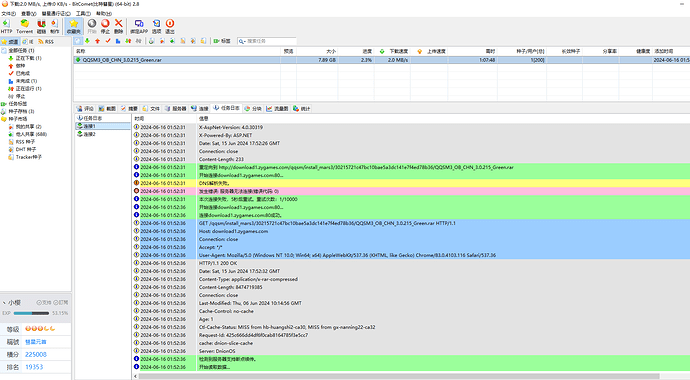Click the magnet link toolbar icon
Image resolution: width=690 pixels, height=380 pixels.
tap(41, 26)
